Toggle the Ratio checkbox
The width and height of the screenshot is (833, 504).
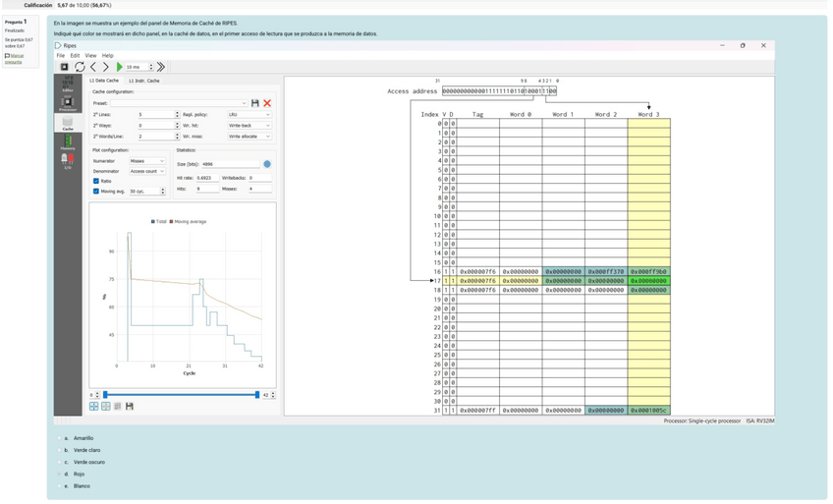click(96, 181)
